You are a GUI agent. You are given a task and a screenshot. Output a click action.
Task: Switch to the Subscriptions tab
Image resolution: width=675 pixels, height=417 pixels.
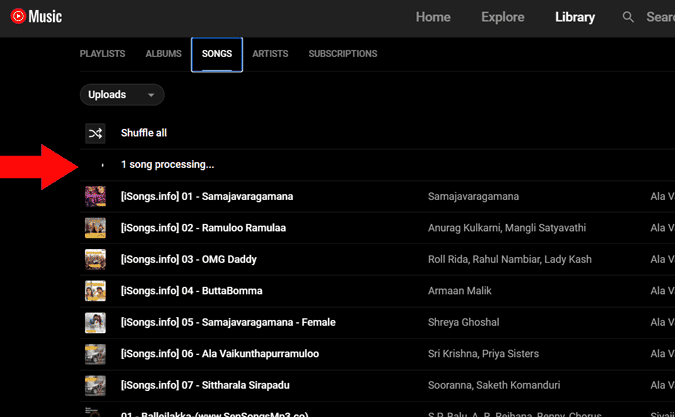pos(343,54)
